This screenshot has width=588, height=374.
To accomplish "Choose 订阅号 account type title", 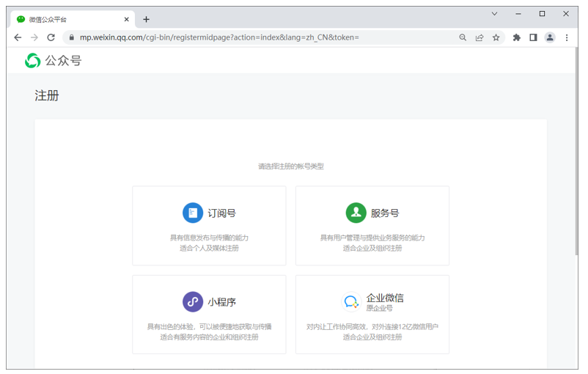I will [x=221, y=213].
